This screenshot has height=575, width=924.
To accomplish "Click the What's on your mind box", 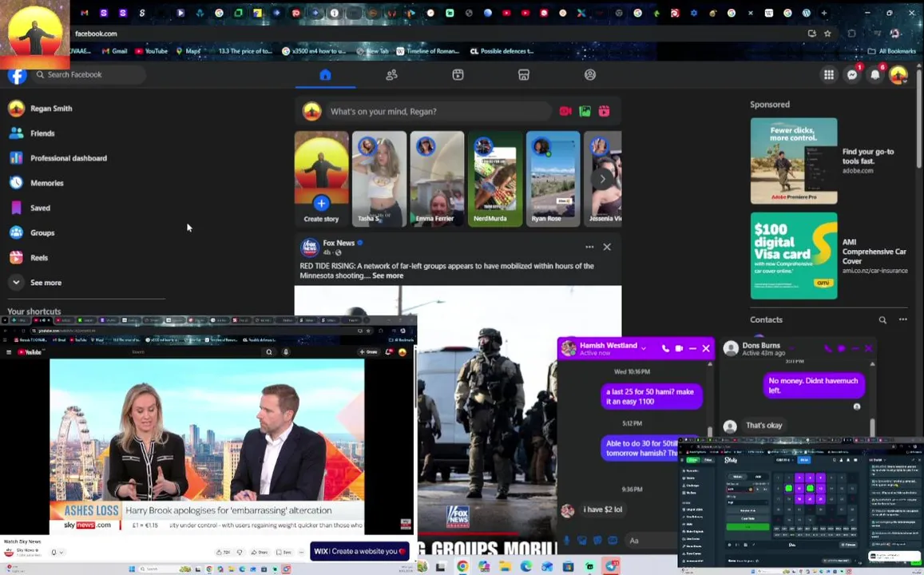I will tap(438, 111).
